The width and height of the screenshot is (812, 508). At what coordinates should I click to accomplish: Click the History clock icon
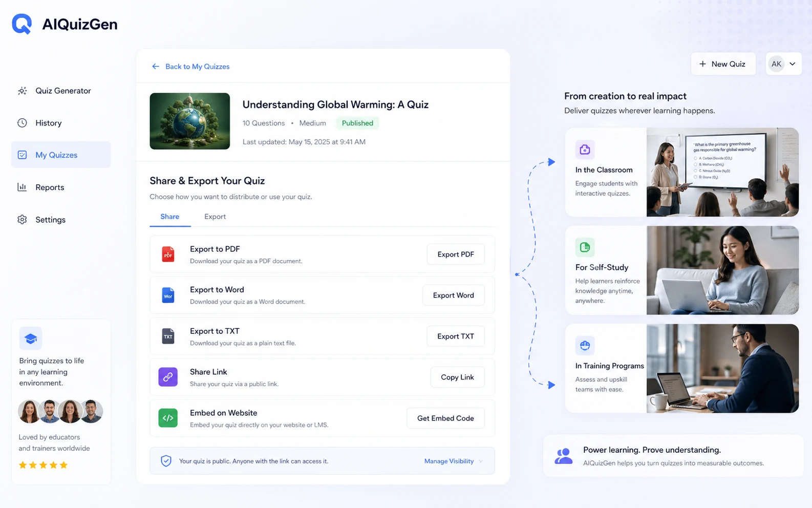tap(22, 123)
